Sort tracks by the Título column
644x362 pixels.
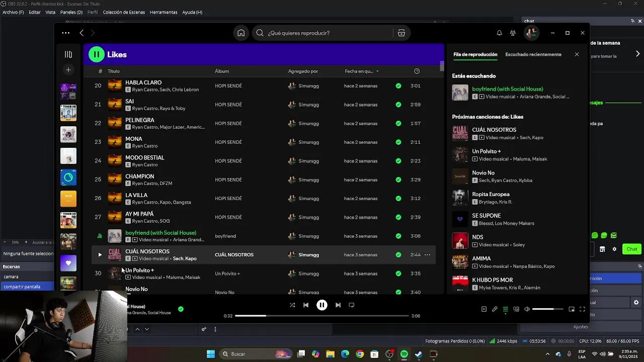tap(114, 71)
